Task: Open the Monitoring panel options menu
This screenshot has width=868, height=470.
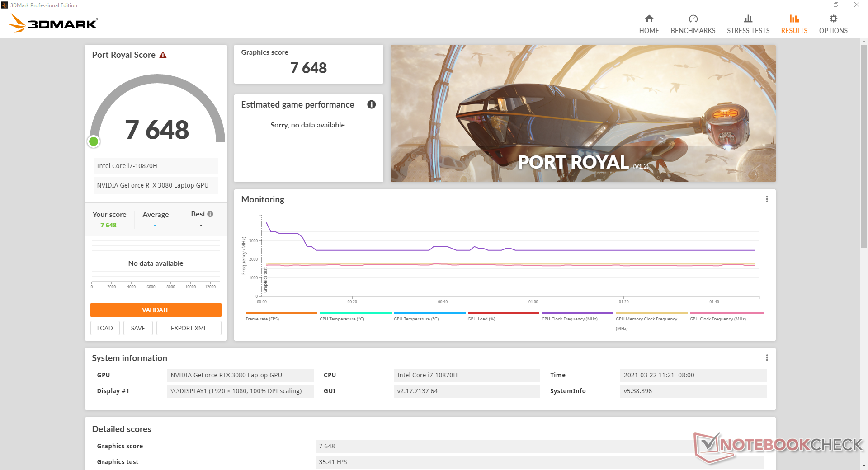Action: click(767, 199)
